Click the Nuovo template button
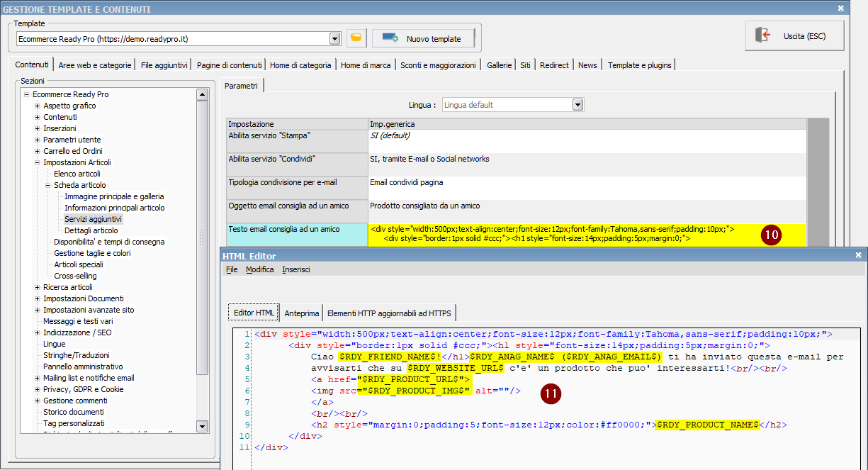This screenshot has width=868, height=470. coord(423,38)
